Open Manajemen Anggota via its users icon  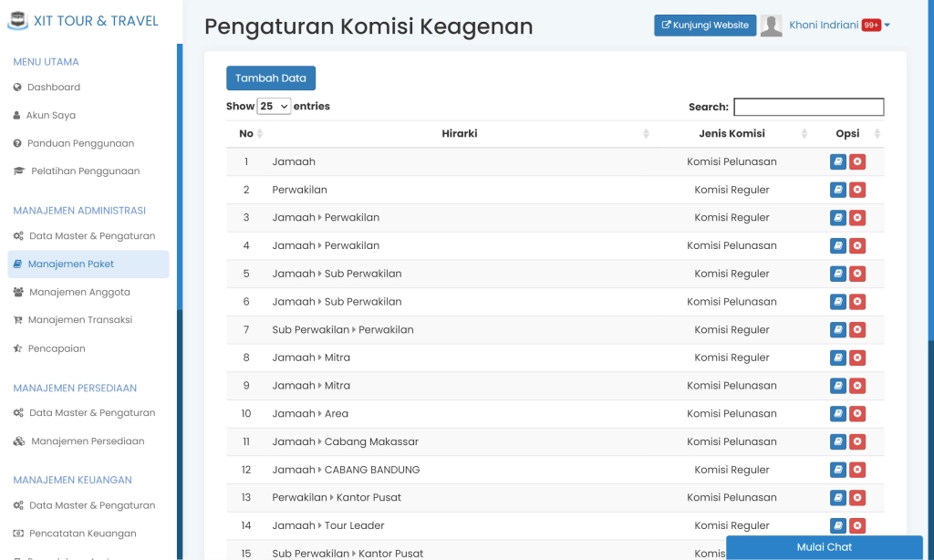(x=17, y=291)
